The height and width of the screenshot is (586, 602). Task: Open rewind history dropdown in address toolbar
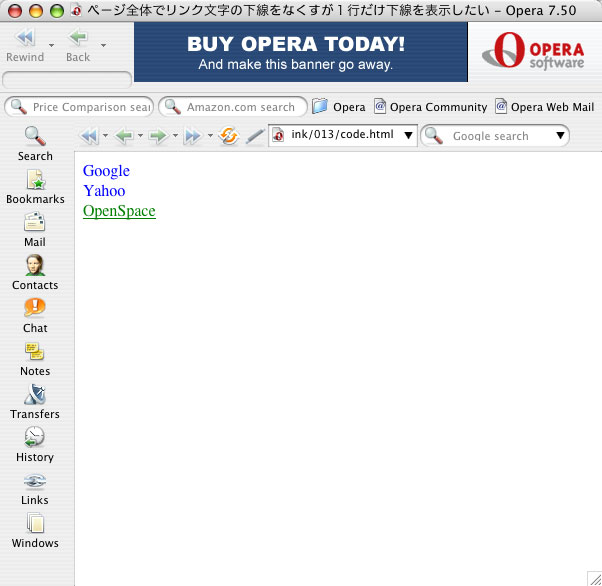(x=105, y=136)
